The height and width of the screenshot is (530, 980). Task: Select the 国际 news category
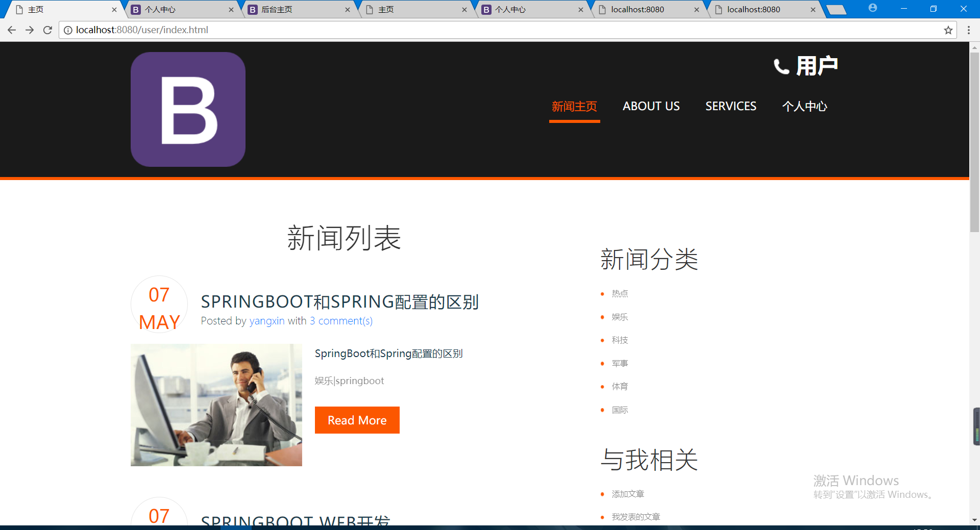[x=620, y=410]
